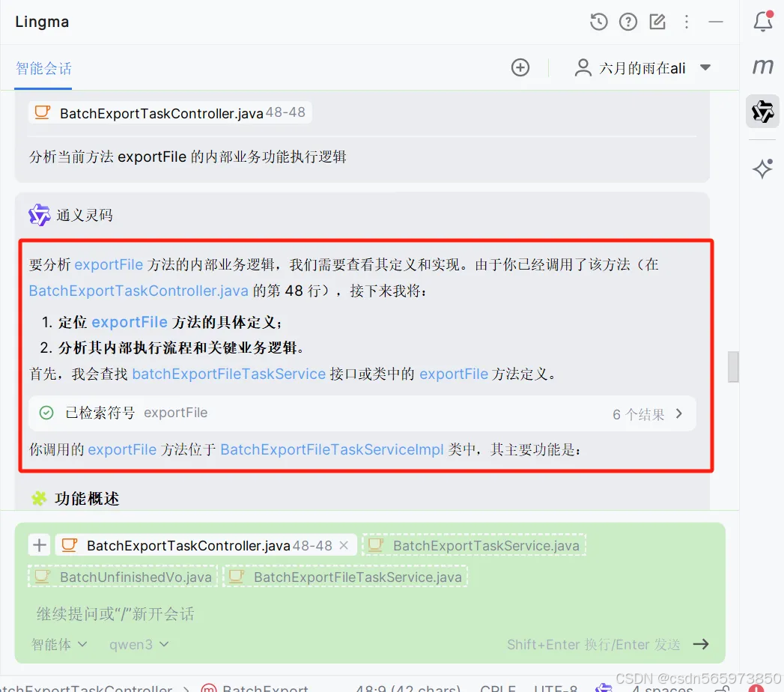This screenshot has width=784, height=692.
Task: Open the BatchExportTaskController.java link in answer
Action: pos(139,291)
